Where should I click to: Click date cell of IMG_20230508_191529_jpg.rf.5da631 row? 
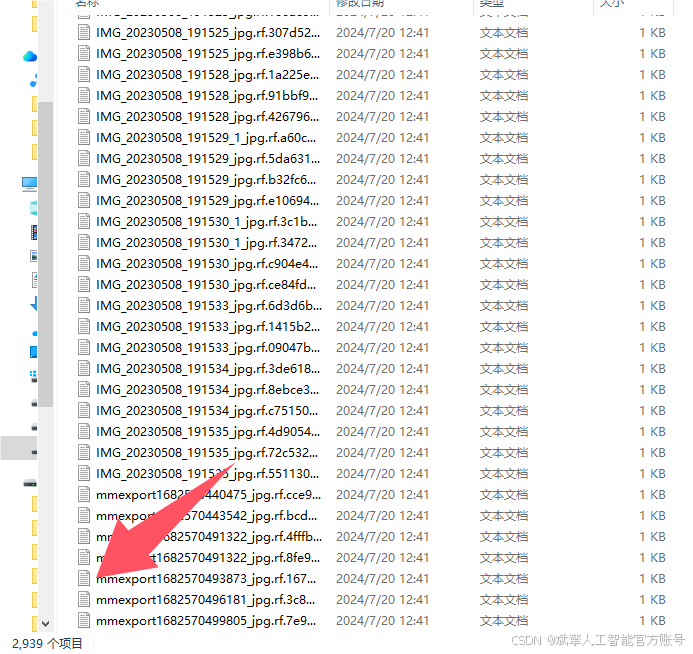click(x=382, y=159)
